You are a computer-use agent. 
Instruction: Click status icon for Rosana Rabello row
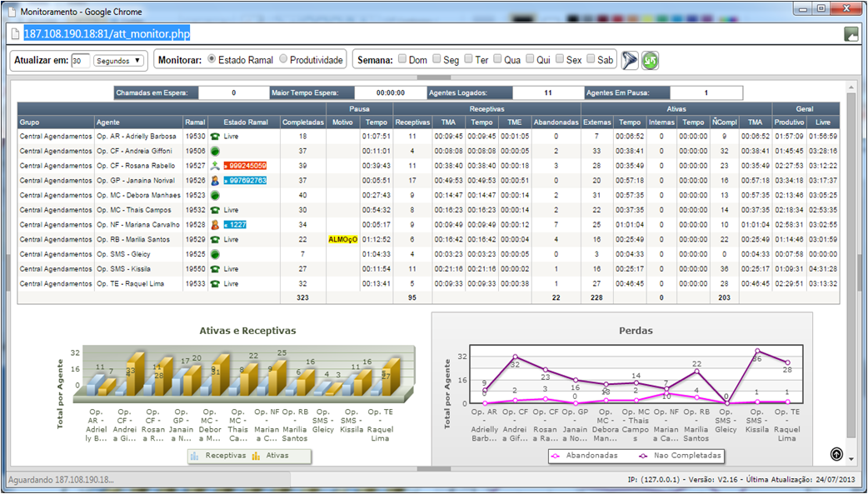click(216, 166)
